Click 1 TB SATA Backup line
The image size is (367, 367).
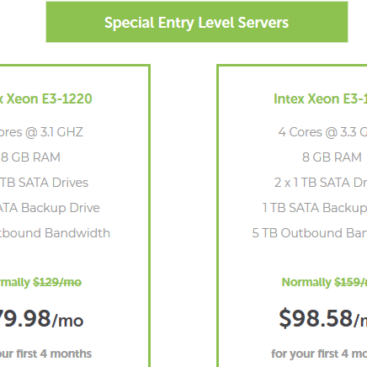point(314,208)
